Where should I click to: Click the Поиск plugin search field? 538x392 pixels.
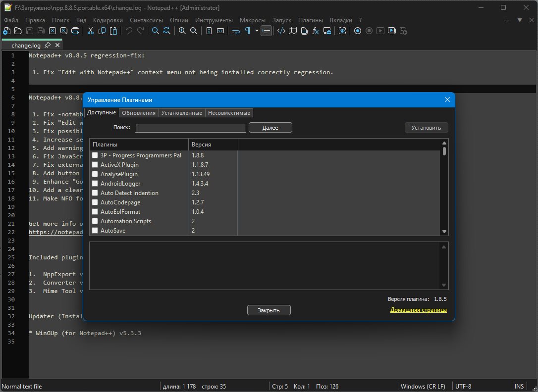(x=191, y=128)
